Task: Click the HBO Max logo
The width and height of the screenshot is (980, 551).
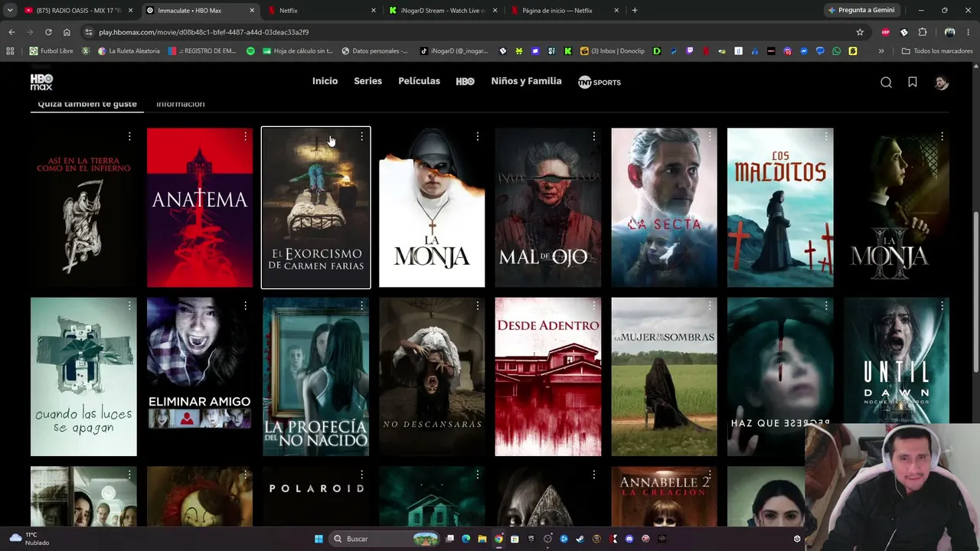Action: tap(41, 82)
